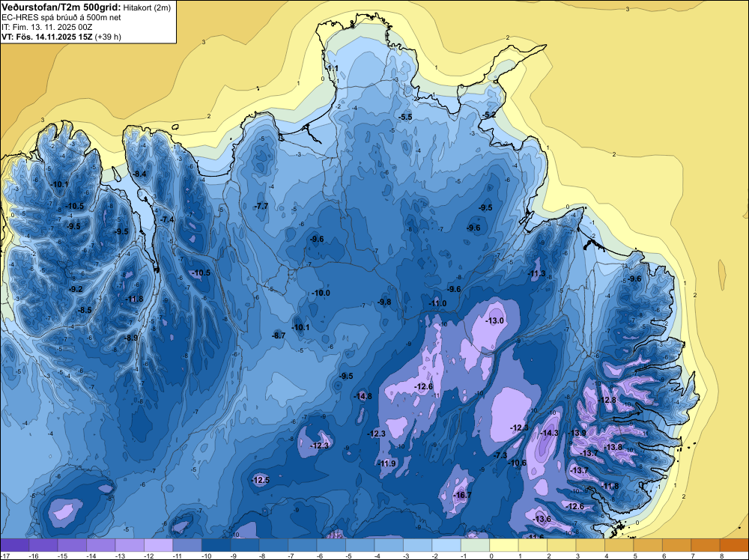Click the -12.5 temperature value
The height and width of the screenshot is (560, 749).
coord(260,481)
